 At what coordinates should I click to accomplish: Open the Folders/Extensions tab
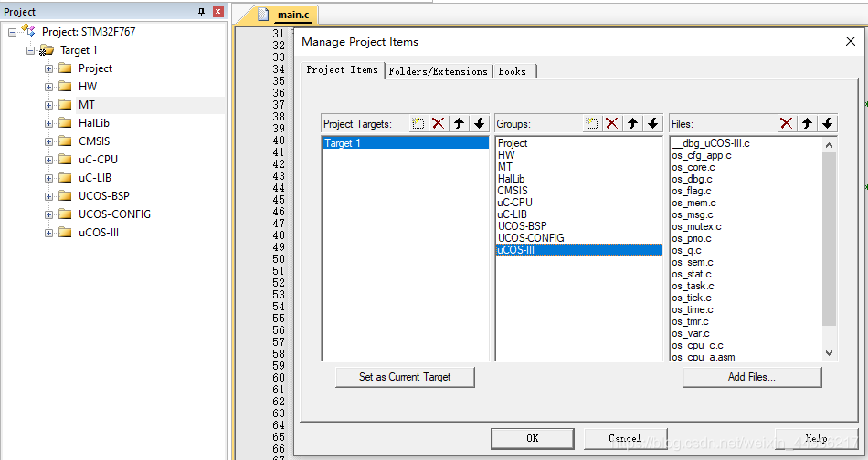pyautogui.click(x=438, y=71)
